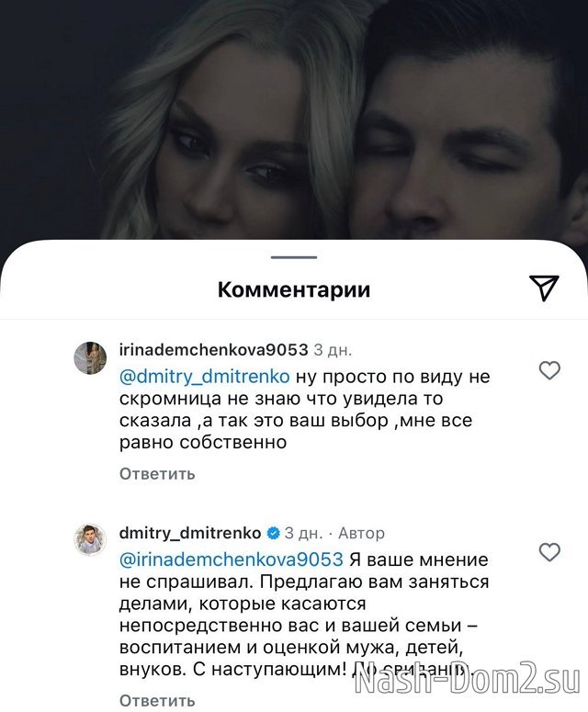Screen dimensions: 588x712
Task: Click Ответить under dmitry_dmitrenko's comment
Action: [157, 701]
